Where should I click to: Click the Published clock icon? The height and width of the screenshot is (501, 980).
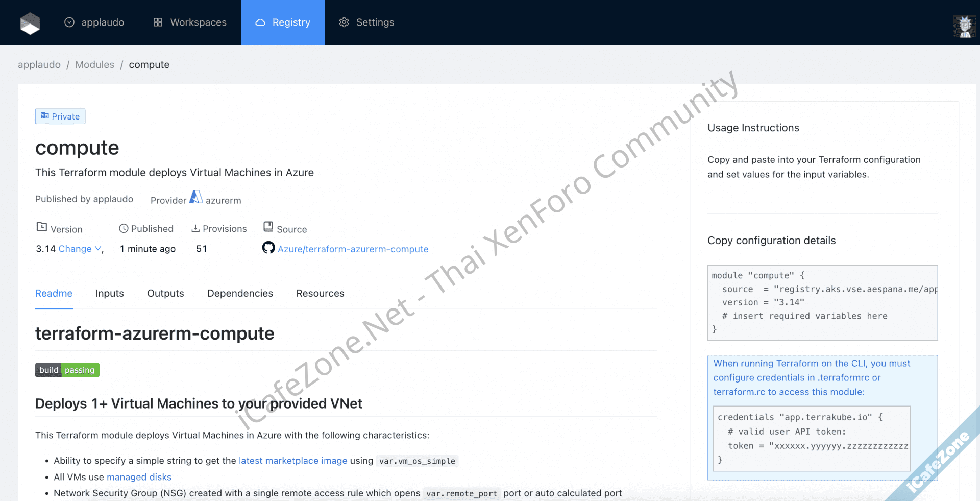tap(124, 229)
